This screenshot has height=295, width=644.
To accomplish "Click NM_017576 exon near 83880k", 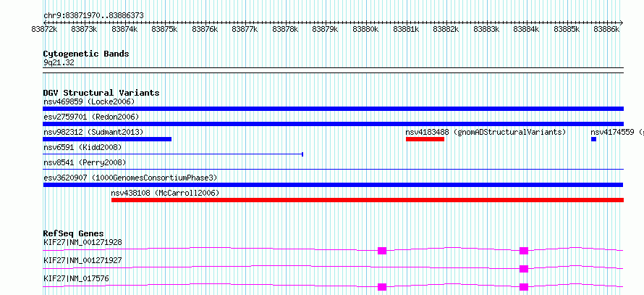I will click(x=382, y=287).
